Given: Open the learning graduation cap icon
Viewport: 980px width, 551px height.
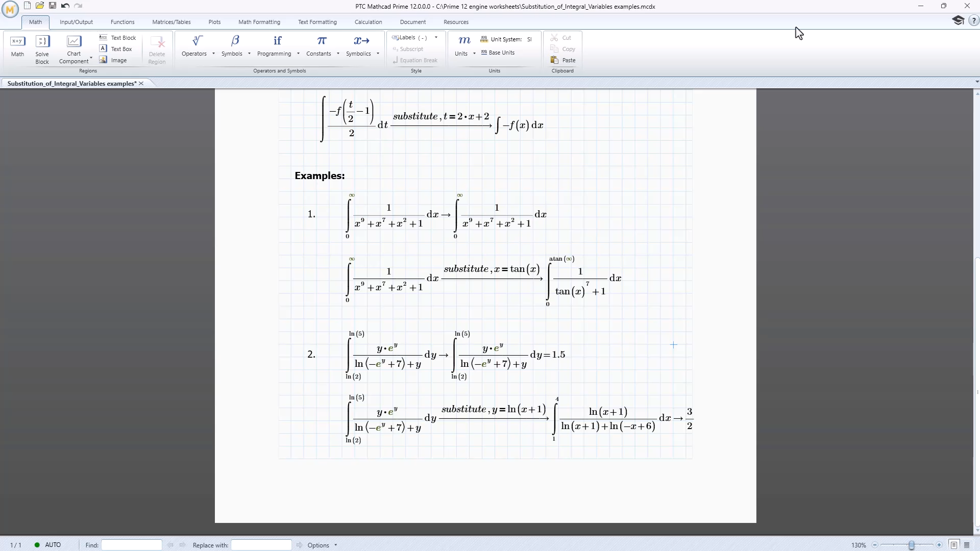Looking at the screenshot, I should click(x=958, y=20).
